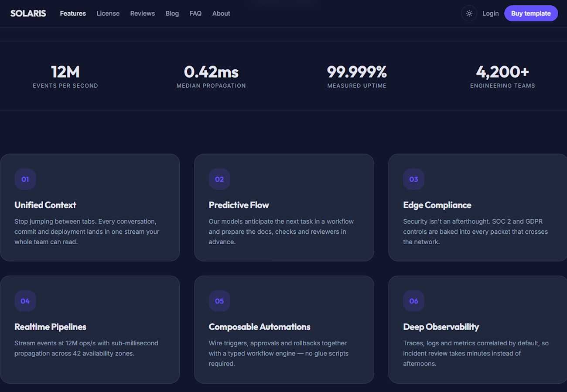The width and height of the screenshot is (567, 392).
Task: Open the Features nav item
Action: 73,14
